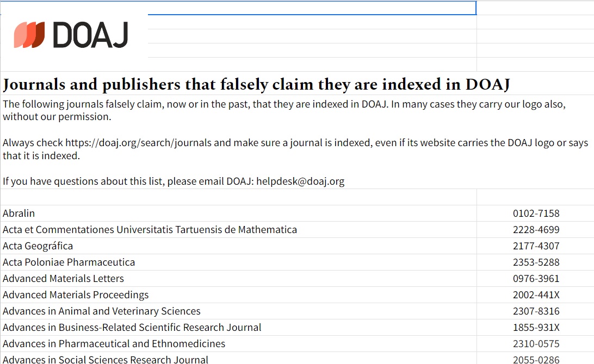Click the ISSN 2228-4699 cell
This screenshot has width=594, height=364.
pos(536,230)
